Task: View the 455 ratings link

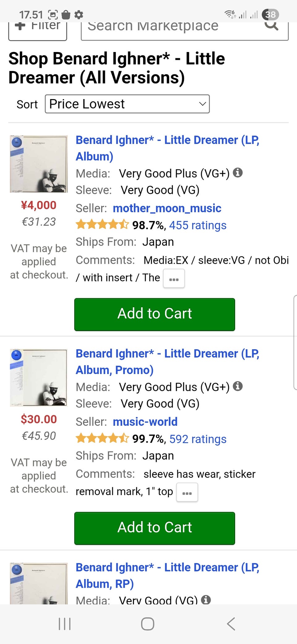Action: (198, 225)
